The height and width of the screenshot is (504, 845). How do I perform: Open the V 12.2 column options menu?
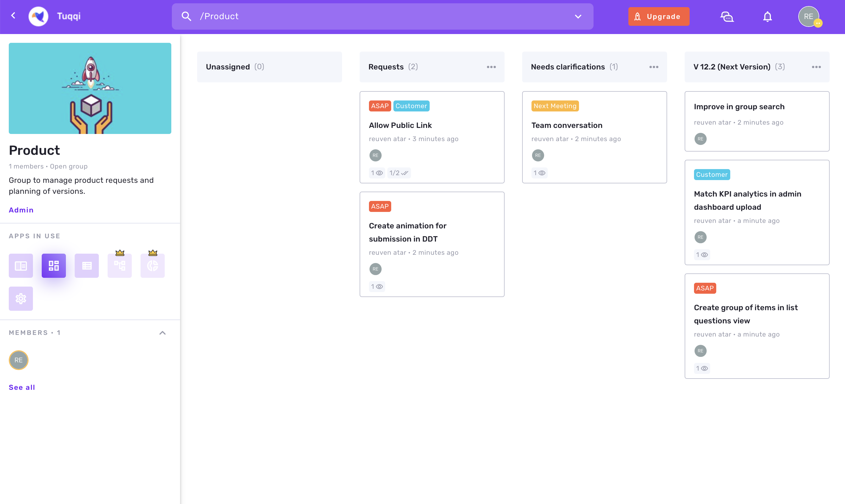(816, 67)
